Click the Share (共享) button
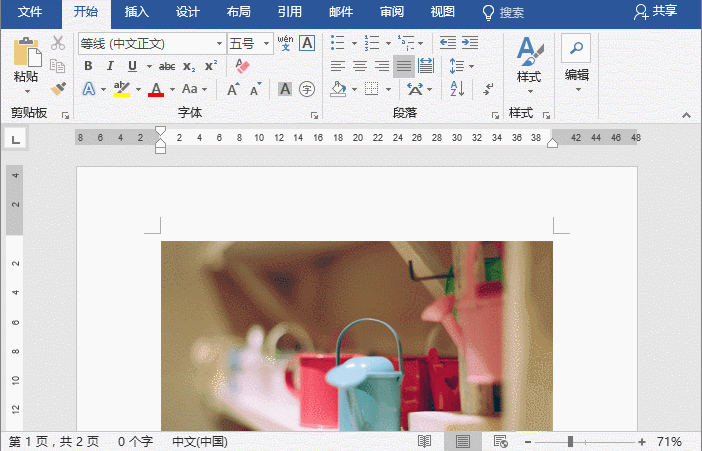 coord(655,12)
